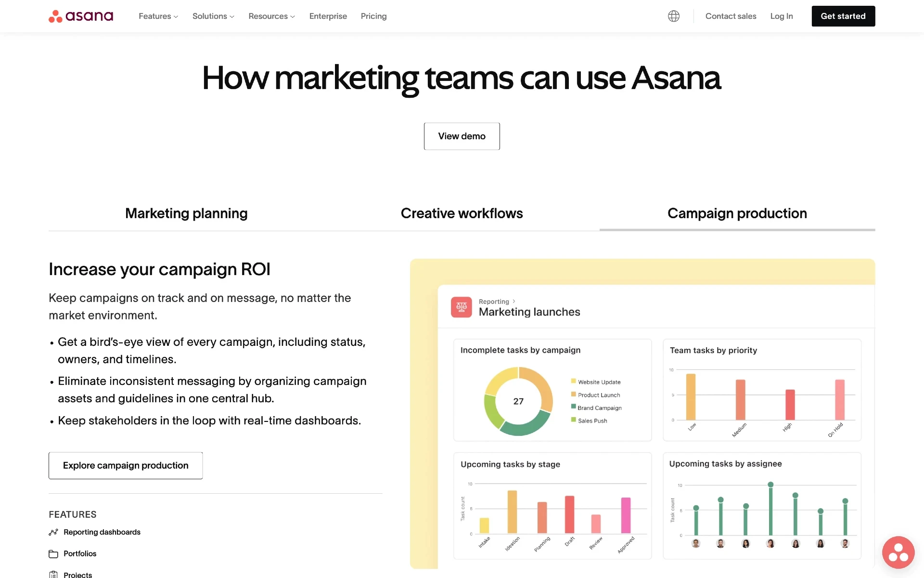Click the View demo button
924x578 pixels.
click(x=462, y=136)
